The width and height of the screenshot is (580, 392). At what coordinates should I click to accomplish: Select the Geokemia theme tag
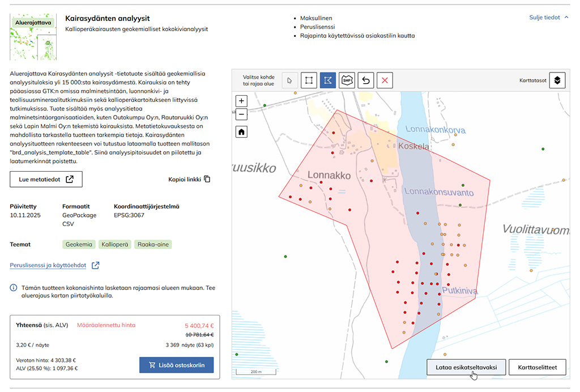(79, 245)
